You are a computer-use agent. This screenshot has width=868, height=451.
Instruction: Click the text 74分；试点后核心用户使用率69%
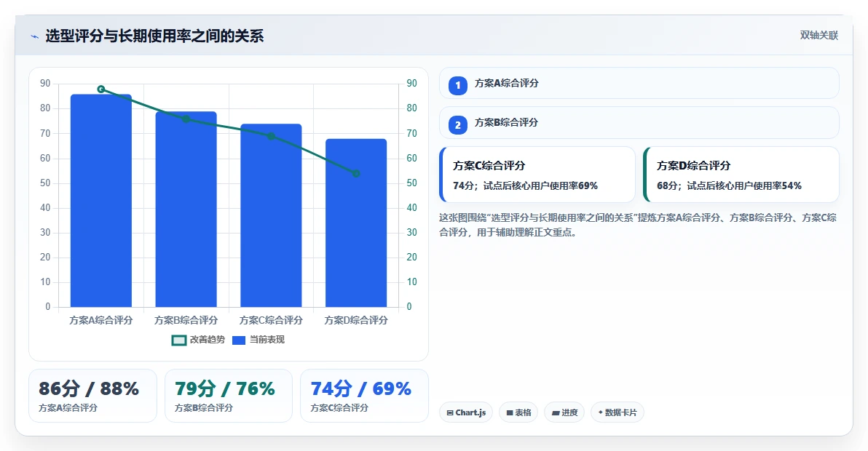[525, 185]
